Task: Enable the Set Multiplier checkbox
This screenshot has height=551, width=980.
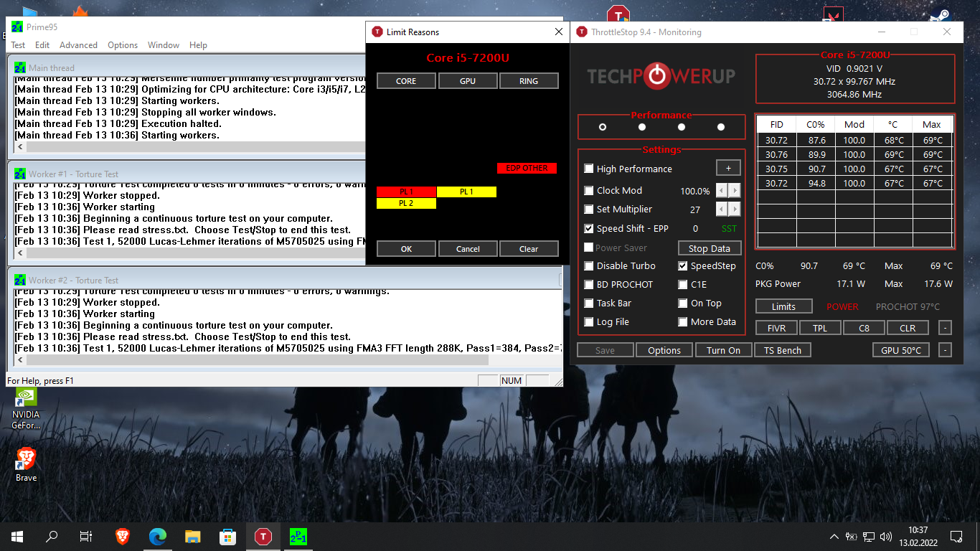Action: pyautogui.click(x=589, y=209)
